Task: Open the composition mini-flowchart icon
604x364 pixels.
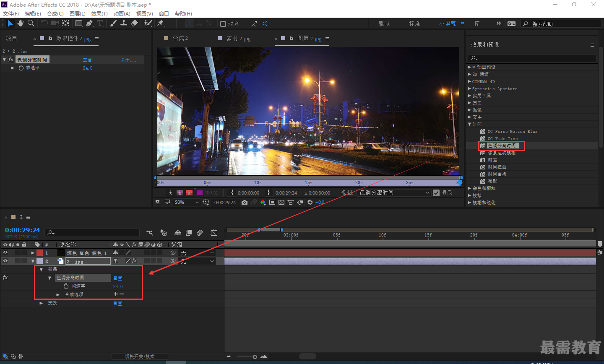Action: click(149, 233)
